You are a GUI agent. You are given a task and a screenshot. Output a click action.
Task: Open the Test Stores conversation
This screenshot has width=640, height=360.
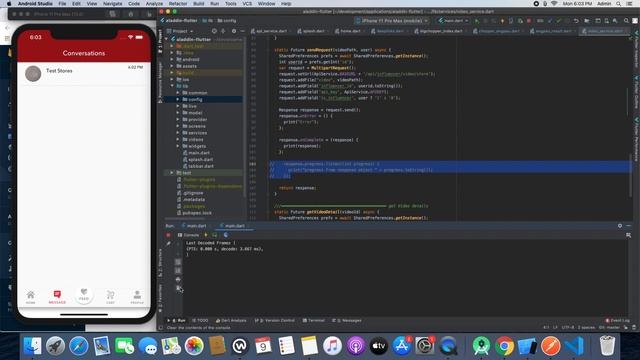point(84,74)
